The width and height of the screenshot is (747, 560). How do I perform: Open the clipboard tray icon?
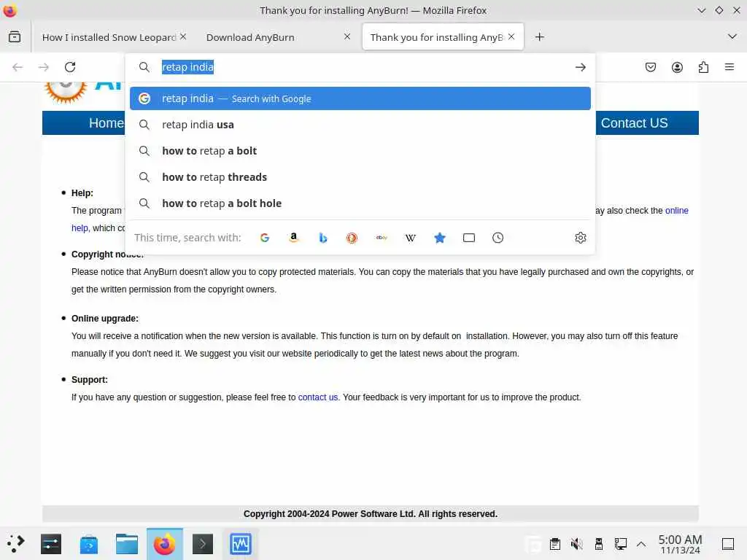pos(555,544)
